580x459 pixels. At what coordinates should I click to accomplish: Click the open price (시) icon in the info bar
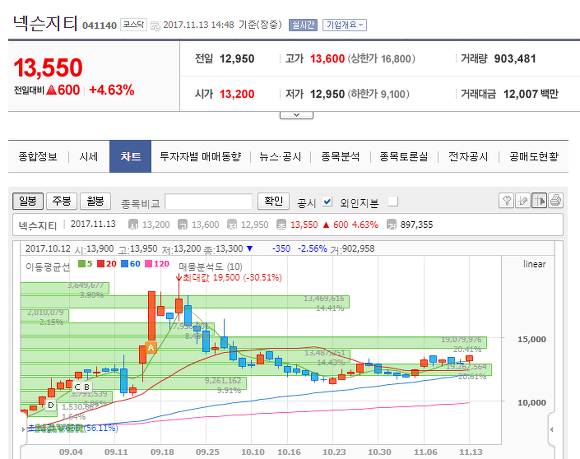click(x=133, y=225)
